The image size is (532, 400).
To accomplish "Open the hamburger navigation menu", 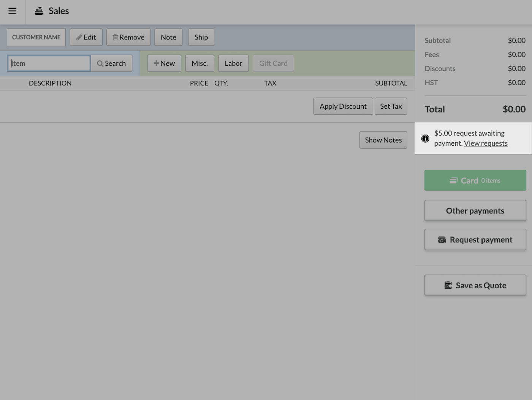I will pyautogui.click(x=12, y=11).
